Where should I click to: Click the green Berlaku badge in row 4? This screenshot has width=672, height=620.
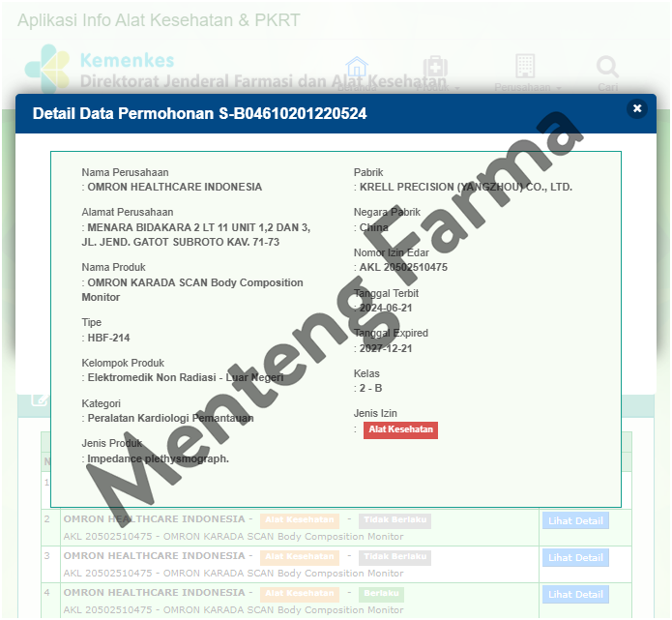tap(381, 594)
